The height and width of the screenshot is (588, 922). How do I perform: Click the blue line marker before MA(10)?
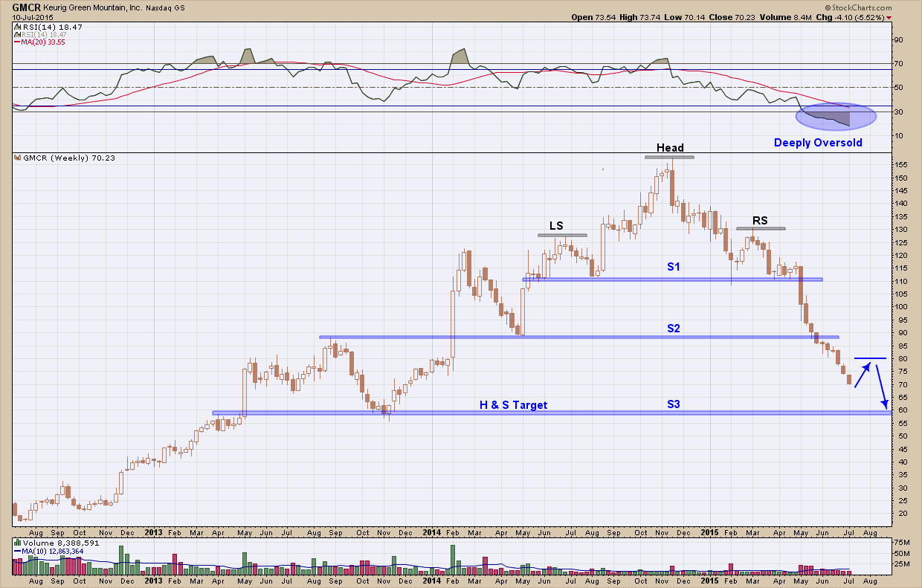(16, 550)
